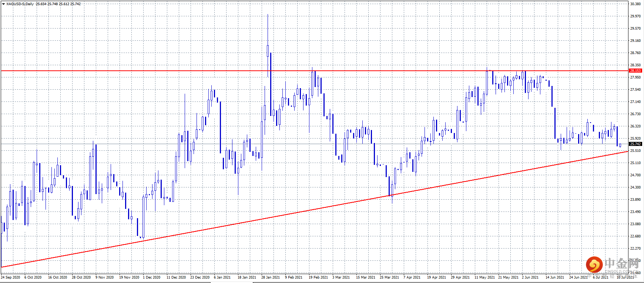The height and width of the screenshot is (283, 644).
Task: Click the 11 May 2021 date label
Action: coord(485,277)
